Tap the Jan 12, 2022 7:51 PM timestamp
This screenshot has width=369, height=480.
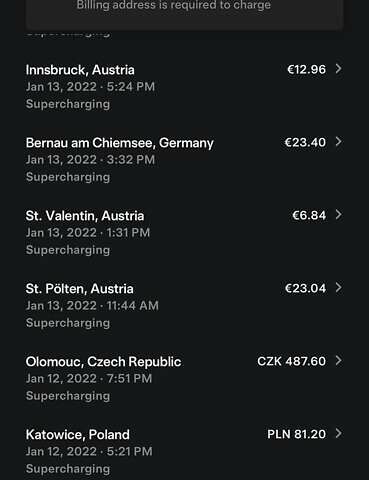[89, 379]
